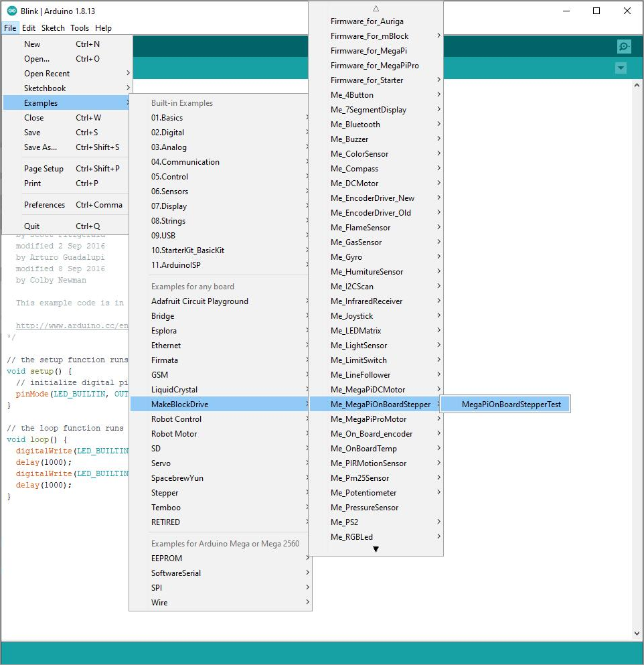
Task: Select 04.Communication examples
Action: tap(185, 161)
